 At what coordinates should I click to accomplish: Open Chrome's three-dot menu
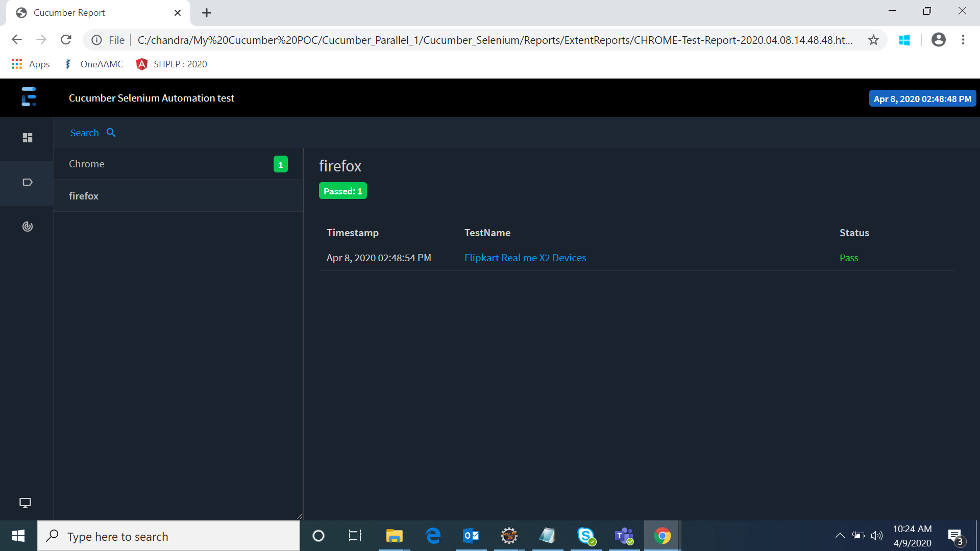click(964, 40)
